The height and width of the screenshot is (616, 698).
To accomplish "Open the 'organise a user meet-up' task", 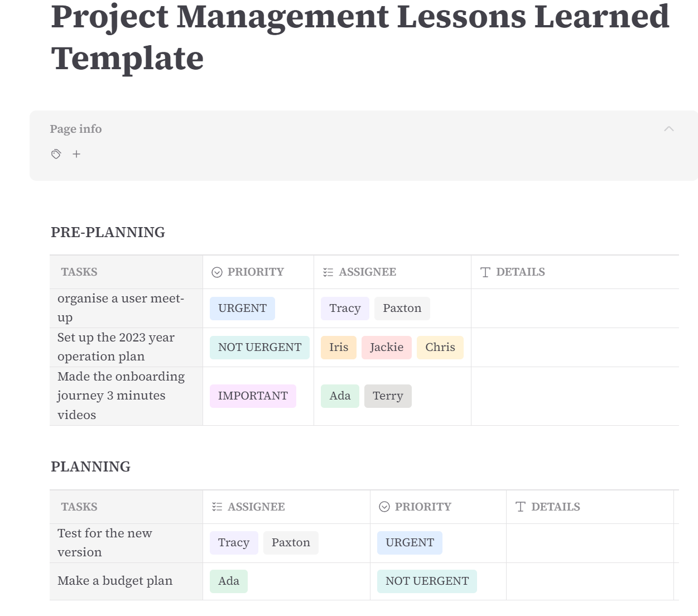I will pos(121,308).
